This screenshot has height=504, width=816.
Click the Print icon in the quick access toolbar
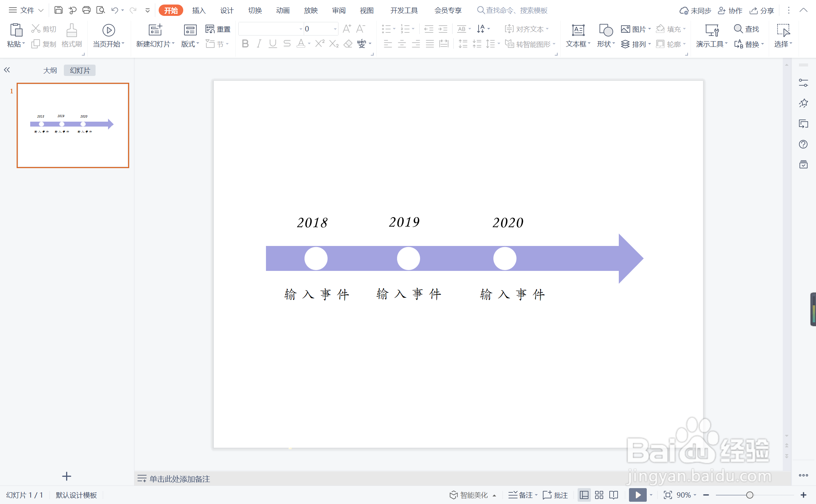pyautogui.click(x=87, y=10)
